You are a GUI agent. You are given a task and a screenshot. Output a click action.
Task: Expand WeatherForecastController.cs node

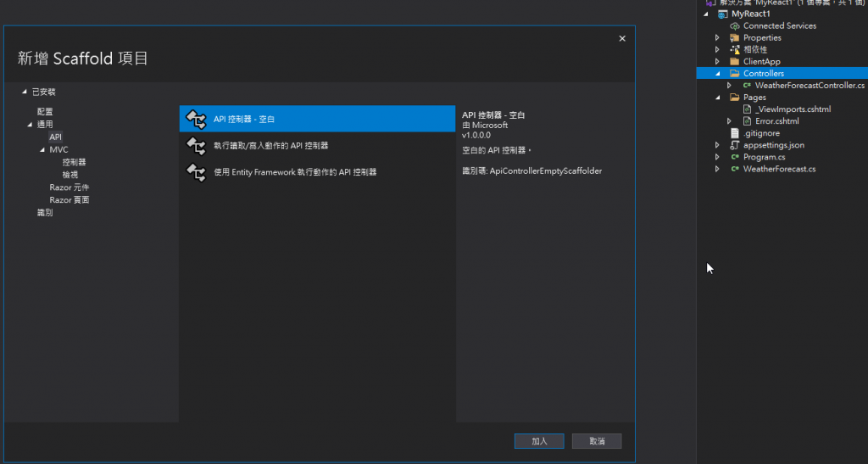pyautogui.click(x=729, y=86)
